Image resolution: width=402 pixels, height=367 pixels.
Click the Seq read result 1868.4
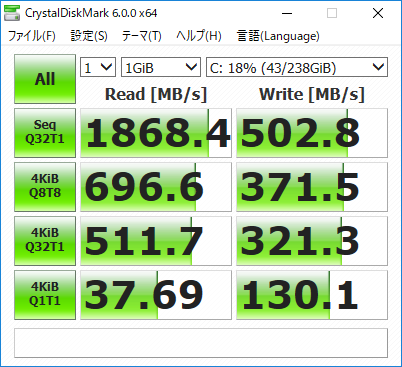156,133
